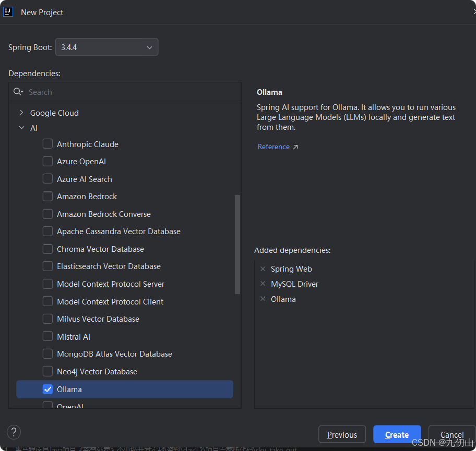Enable MongoDB Atlas Vector Database
476x451 pixels.
point(47,354)
